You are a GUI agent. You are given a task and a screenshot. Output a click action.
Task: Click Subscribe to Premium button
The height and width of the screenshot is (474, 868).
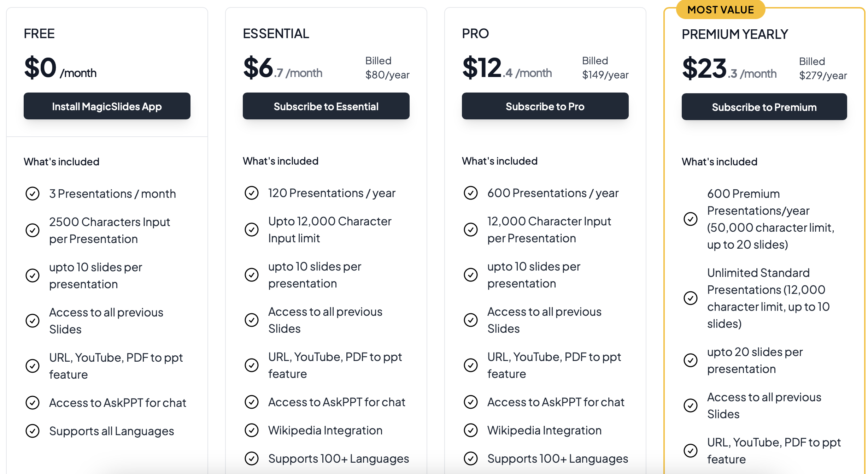(764, 107)
